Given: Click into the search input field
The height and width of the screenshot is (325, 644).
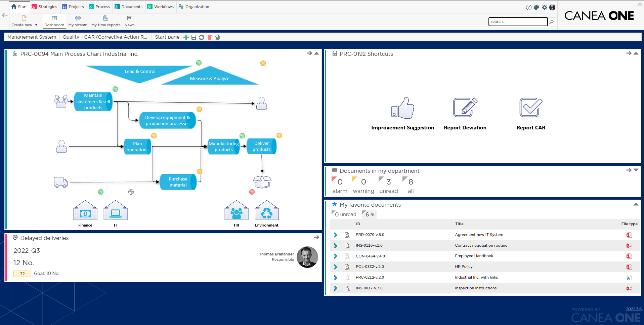Looking at the screenshot, I should (518, 22).
